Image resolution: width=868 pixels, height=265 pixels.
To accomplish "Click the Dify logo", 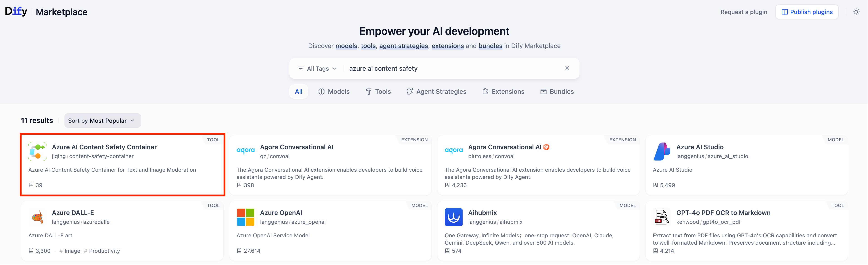I will point(16,12).
